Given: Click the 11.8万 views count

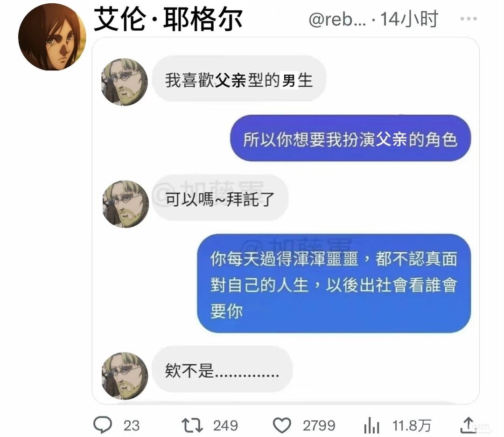Looking at the screenshot, I should tap(412, 425).
